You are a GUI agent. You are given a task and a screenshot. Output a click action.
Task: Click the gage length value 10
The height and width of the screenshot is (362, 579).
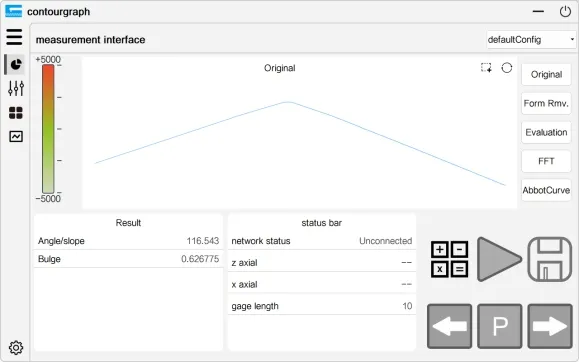407,306
